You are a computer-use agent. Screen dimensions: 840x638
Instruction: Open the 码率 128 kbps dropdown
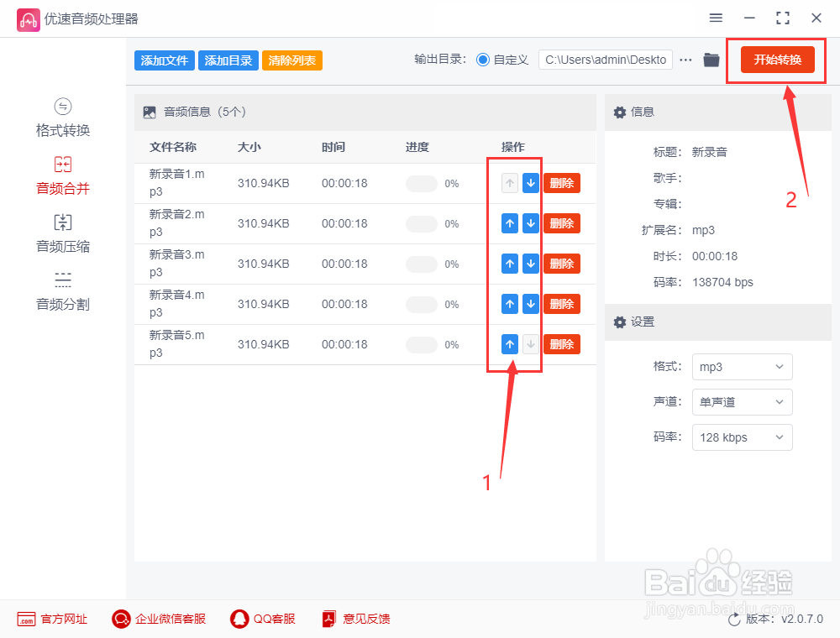click(742, 437)
